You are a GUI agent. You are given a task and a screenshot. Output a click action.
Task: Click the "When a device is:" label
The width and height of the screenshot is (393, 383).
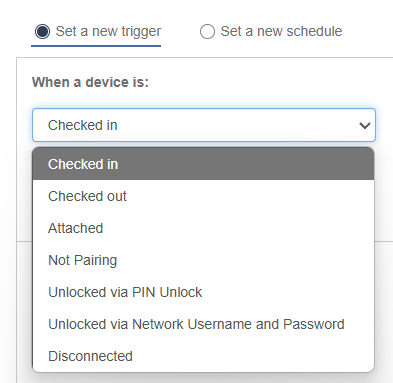coord(90,82)
